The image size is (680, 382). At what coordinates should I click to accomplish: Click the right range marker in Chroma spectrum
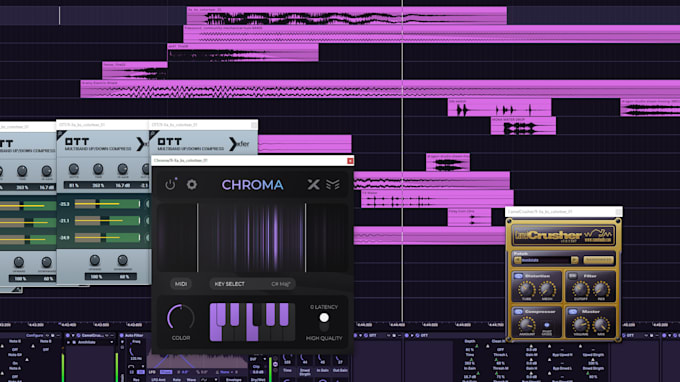305,238
